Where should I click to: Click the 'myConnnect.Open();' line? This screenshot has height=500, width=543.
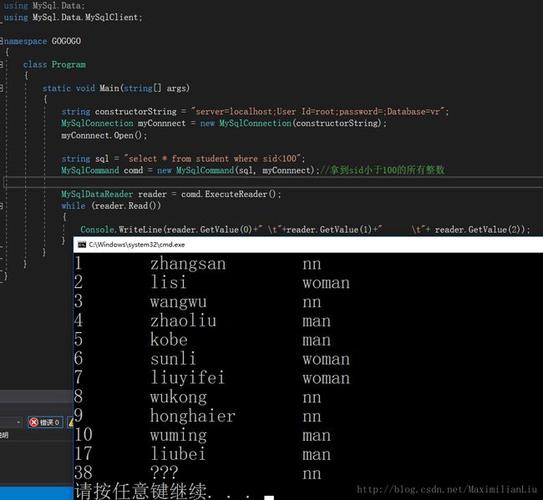pos(104,135)
